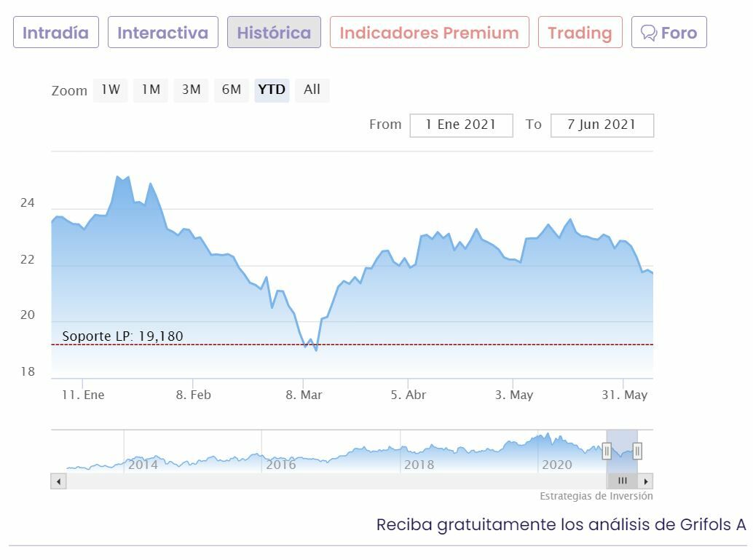Click navigator left range handle

[x=607, y=452]
